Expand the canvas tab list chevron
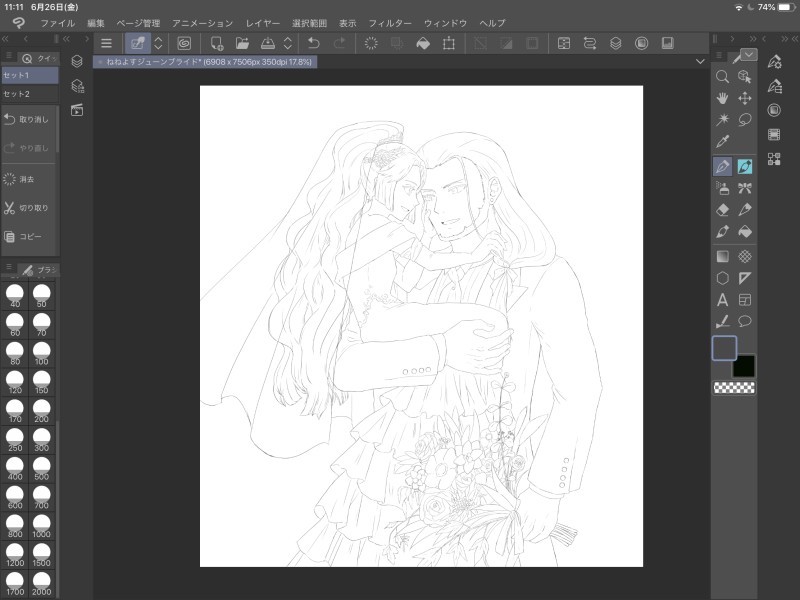This screenshot has height=600, width=800. 700,61
